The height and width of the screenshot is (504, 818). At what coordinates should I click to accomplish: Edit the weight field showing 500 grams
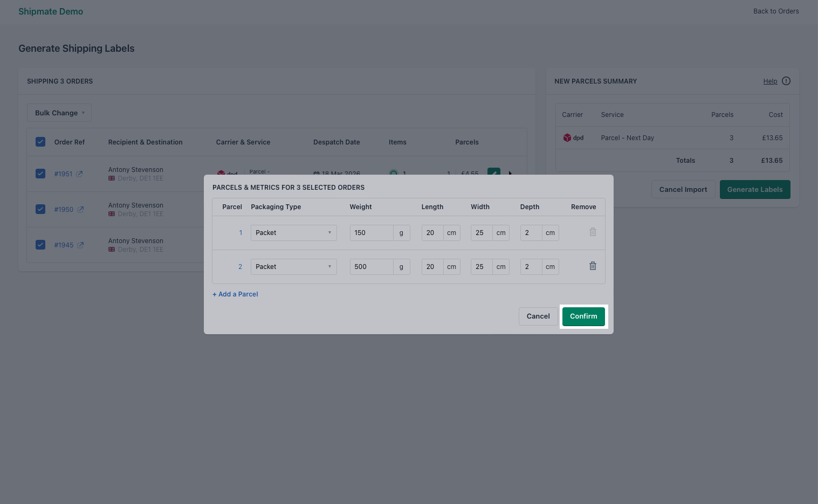tap(372, 266)
